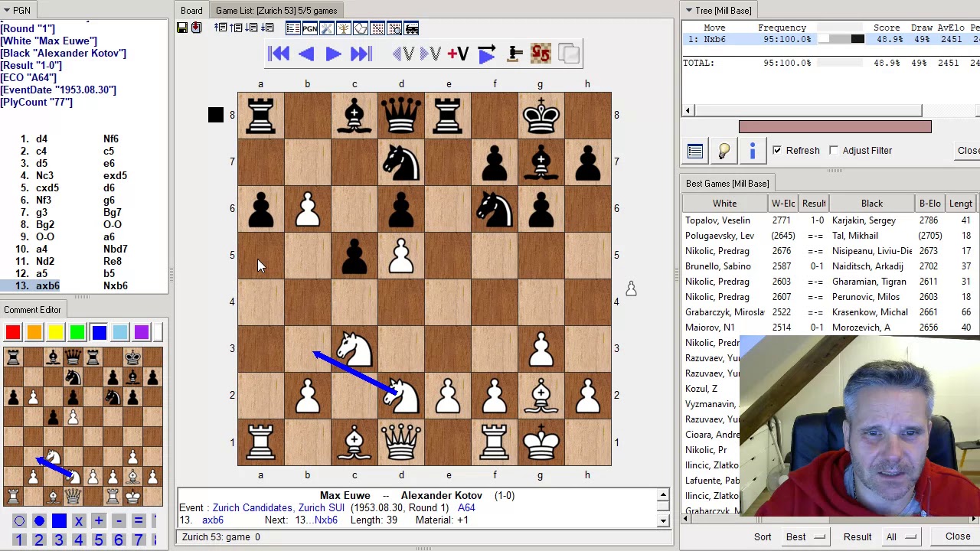Screen dimensions: 980x551
Task: Click the black side-to-move indicator square
Action: (216, 115)
